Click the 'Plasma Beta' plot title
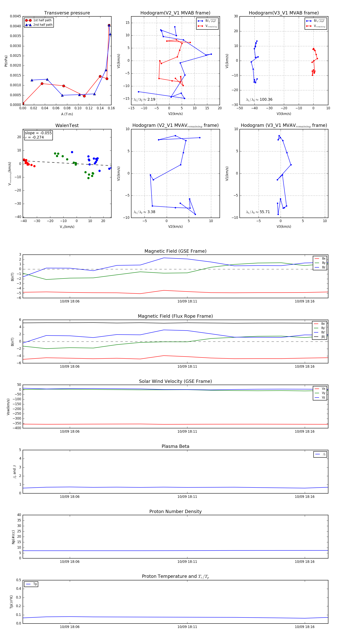The width and height of the screenshot is (351, 644). point(175,446)
